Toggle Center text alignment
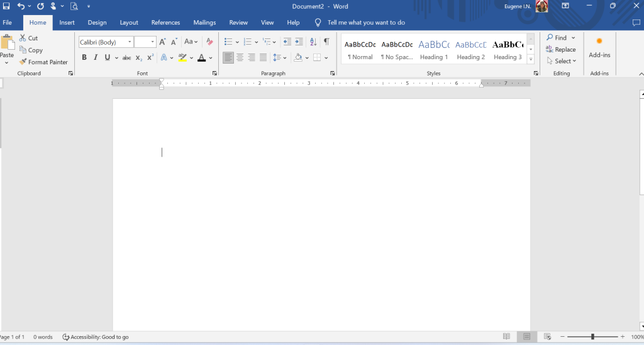This screenshot has width=644, height=345. [240, 57]
